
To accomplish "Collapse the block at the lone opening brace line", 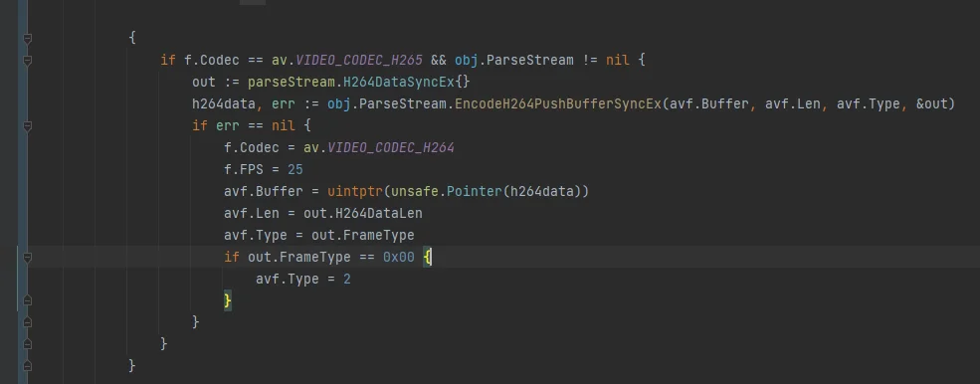I will (27, 38).
